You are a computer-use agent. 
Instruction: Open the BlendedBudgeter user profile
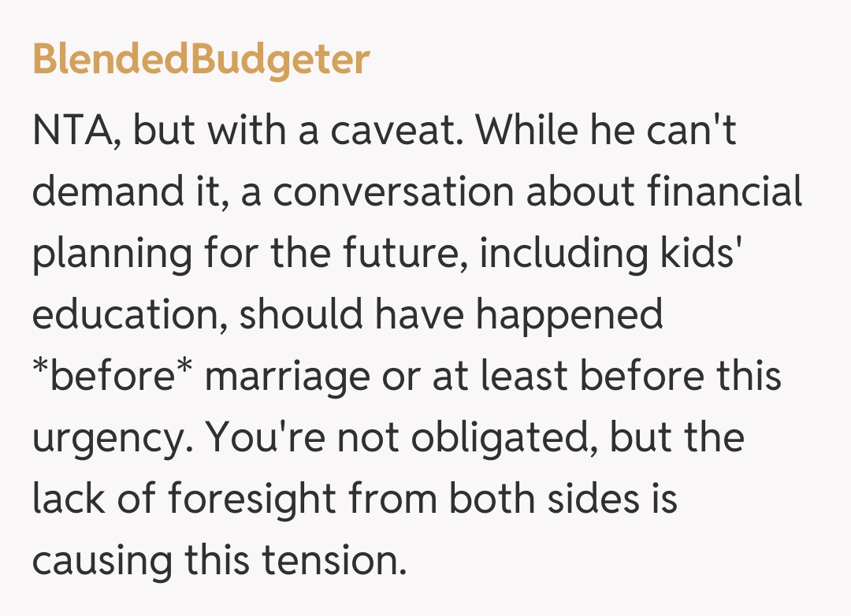click(201, 60)
